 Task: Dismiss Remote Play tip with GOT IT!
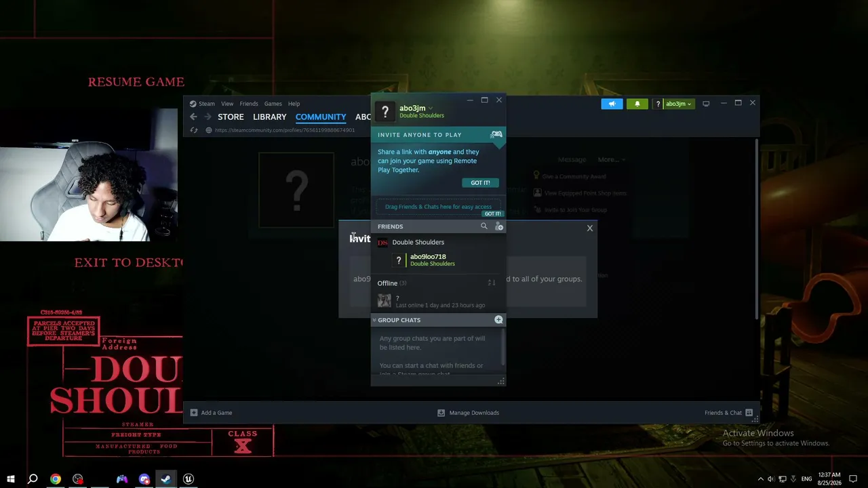click(x=480, y=183)
